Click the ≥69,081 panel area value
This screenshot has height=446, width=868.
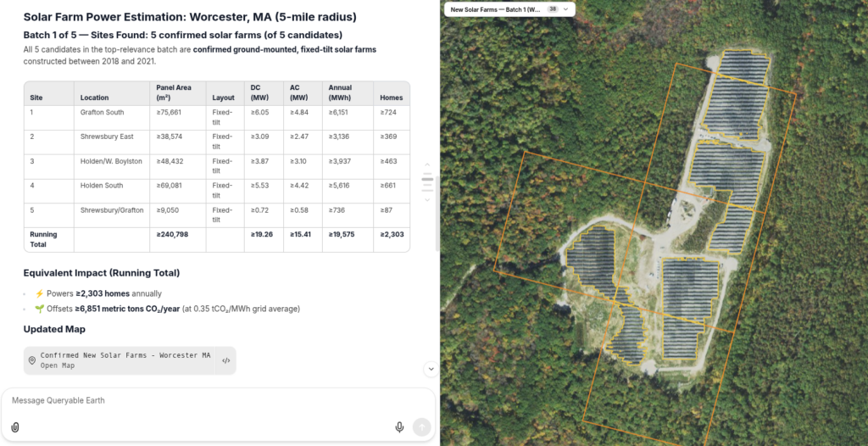click(x=169, y=186)
